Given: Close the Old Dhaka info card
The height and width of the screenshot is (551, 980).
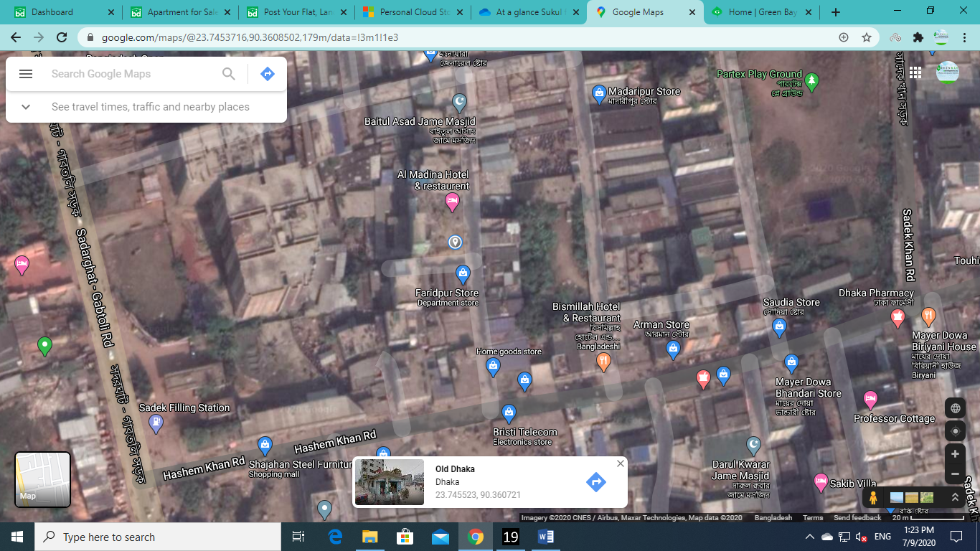Looking at the screenshot, I should click(621, 463).
